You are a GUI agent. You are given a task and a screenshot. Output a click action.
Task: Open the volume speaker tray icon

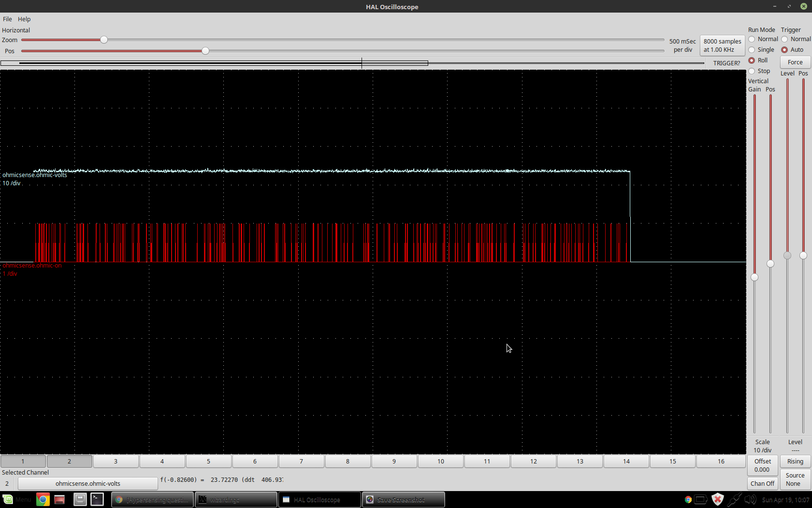(x=750, y=500)
